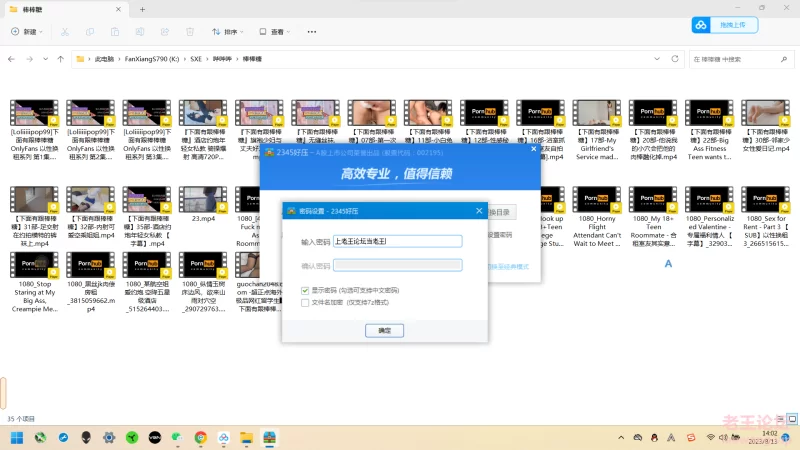
Task: Expand chevron after 此电脑 in breadcrumb
Action: click(119, 59)
